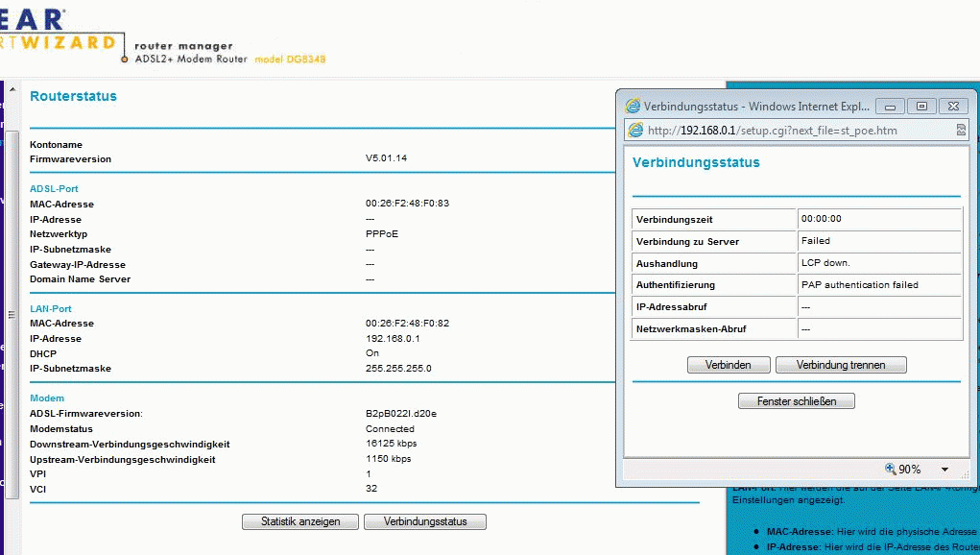Click the 'Modem' section heading

47,398
